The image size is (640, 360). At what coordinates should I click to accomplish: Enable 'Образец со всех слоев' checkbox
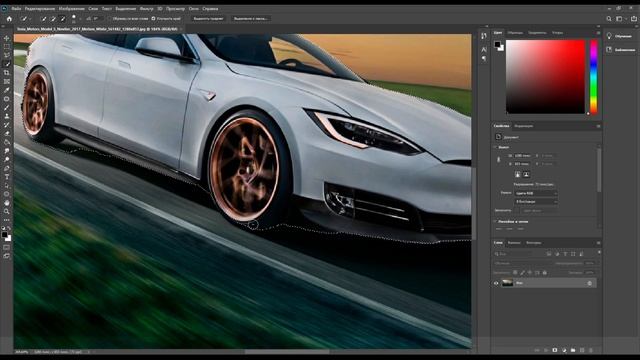click(110, 18)
